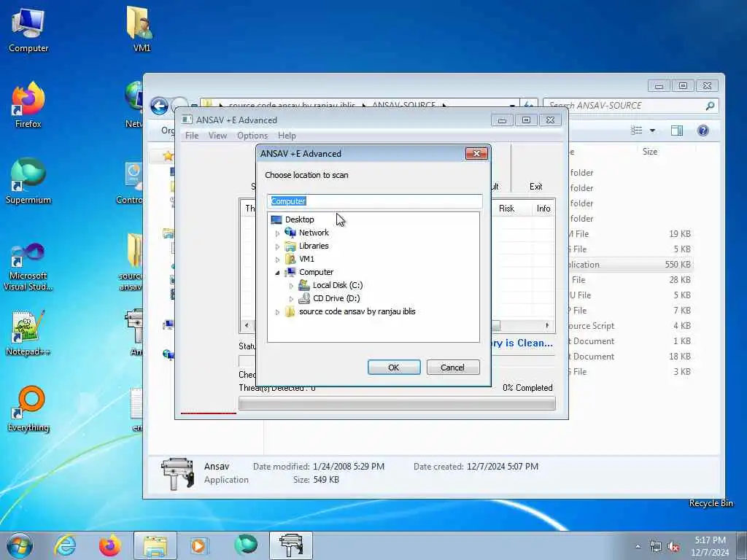Expand 'source code ansav by ranjau iblis' node

pyautogui.click(x=277, y=312)
